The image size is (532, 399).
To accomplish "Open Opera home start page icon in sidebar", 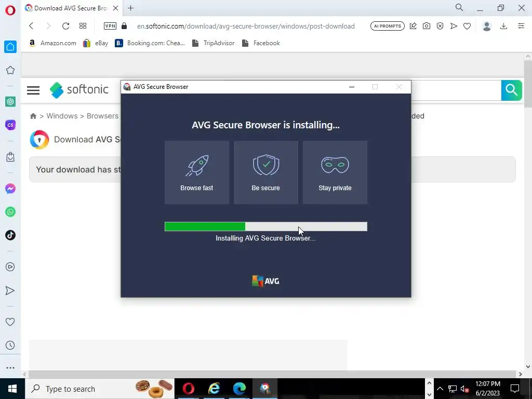I will pos(10,47).
